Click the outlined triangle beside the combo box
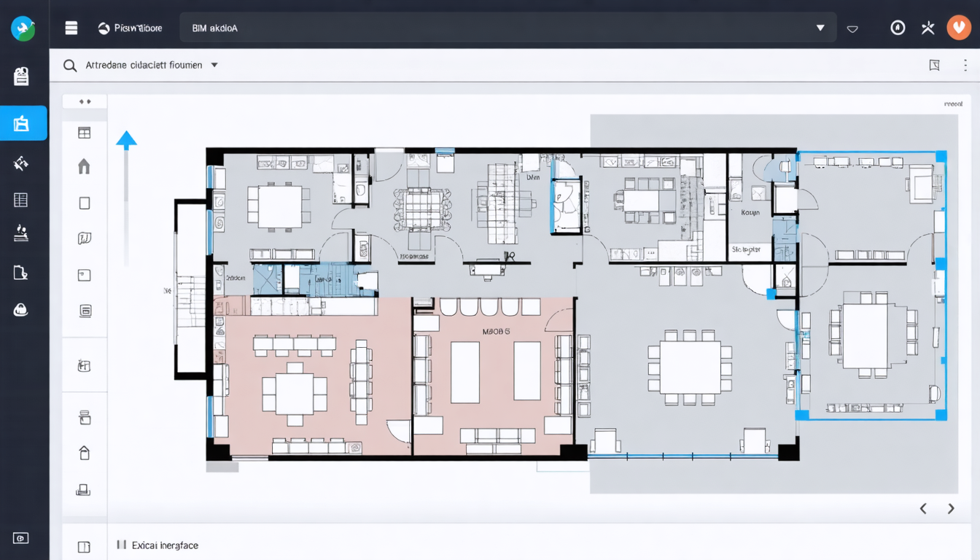980x560 pixels. [852, 29]
